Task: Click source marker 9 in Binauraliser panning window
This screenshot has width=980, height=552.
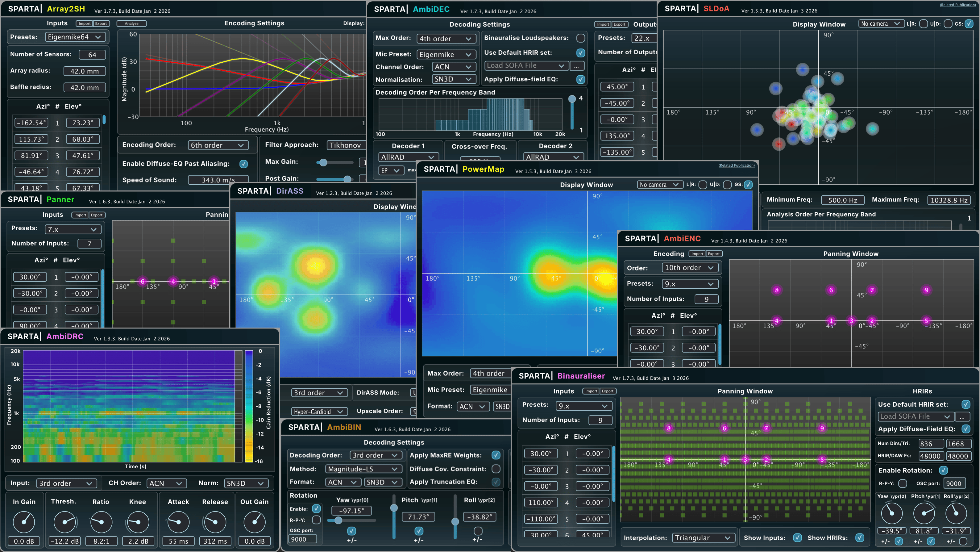Action: (822, 428)
